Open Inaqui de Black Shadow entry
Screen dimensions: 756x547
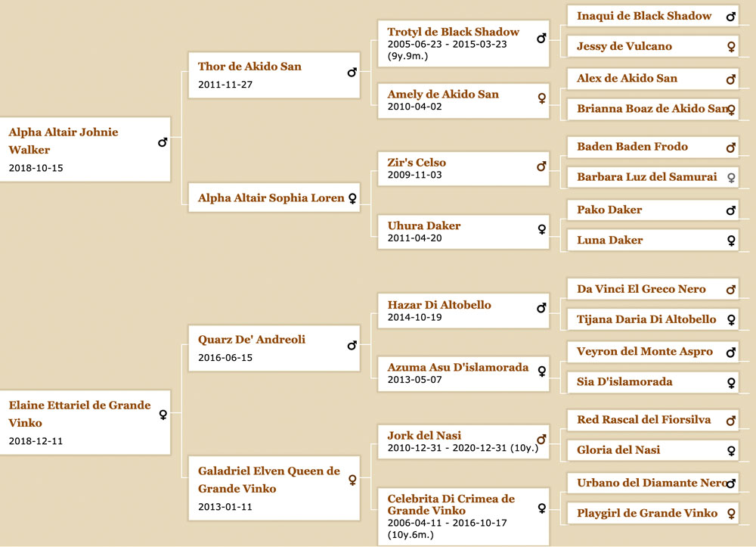[643, 16]
